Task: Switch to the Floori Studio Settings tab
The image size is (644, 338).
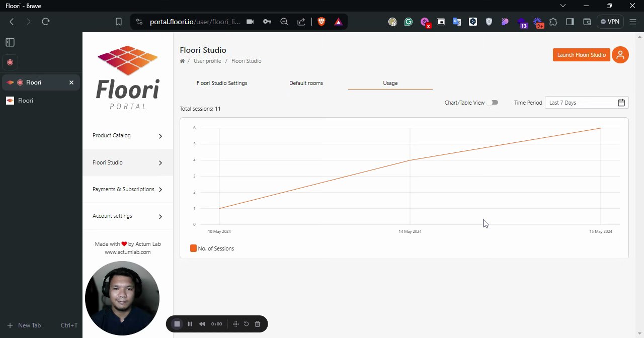Action: tap(222, 83)
